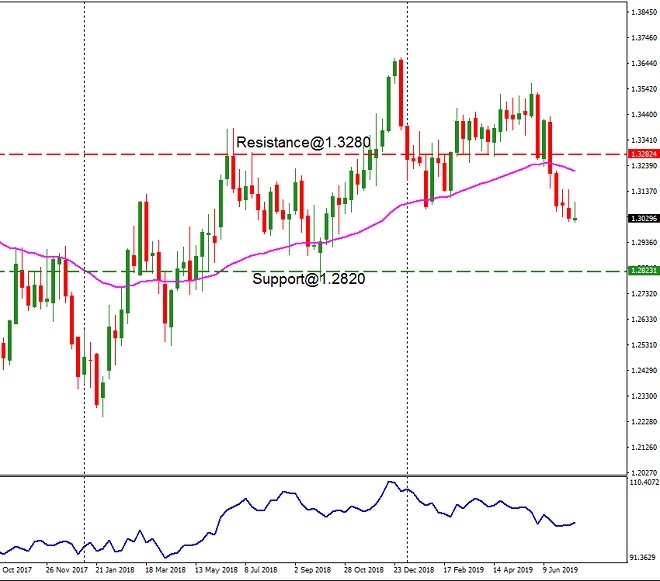The width and height of the screenshot is (660, 581).
Task: Click the 1.22280 price axis label
Action: [x=644, y=422]
